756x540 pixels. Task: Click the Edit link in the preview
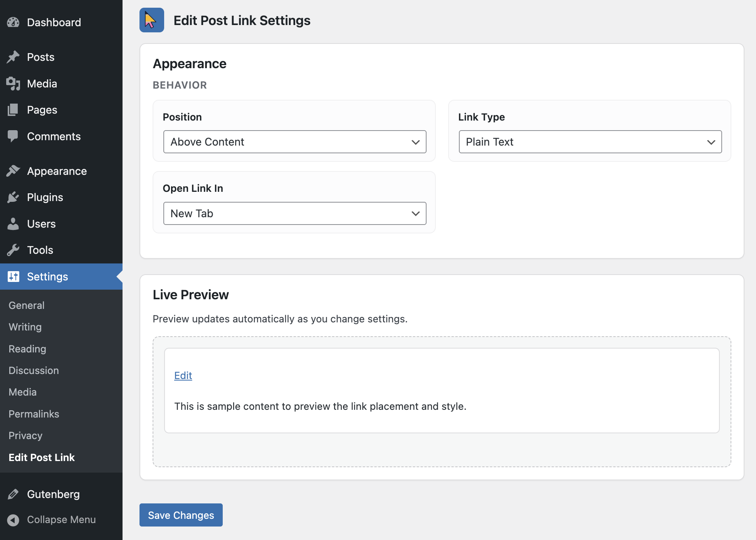tap(183, 376)
